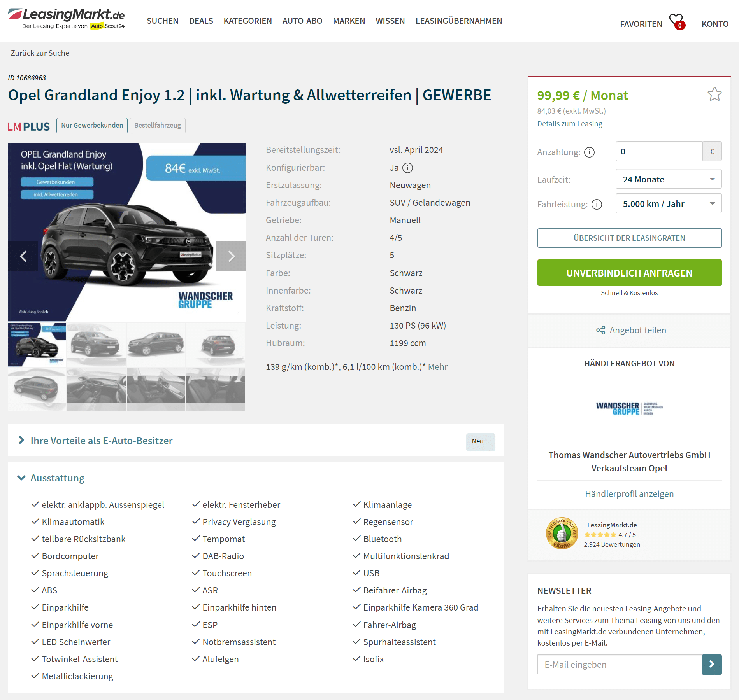Open the MARKEN menu
This screenshot has height=700, width=739.
349,21
